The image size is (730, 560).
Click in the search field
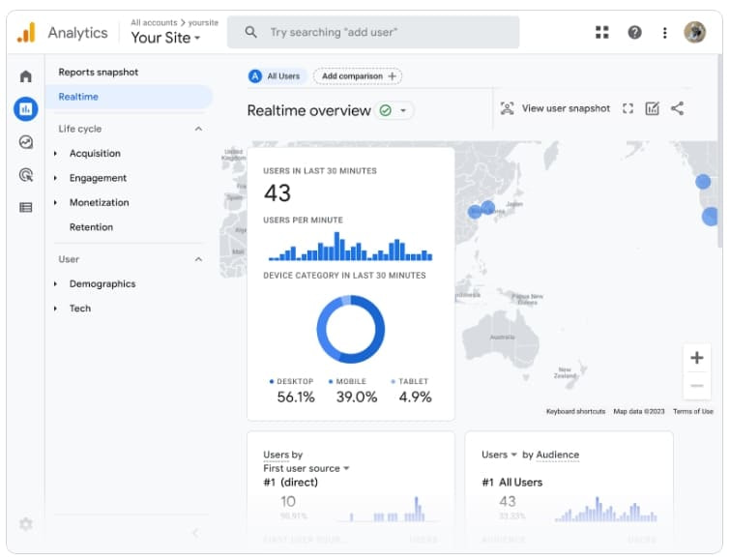[373, 32]
